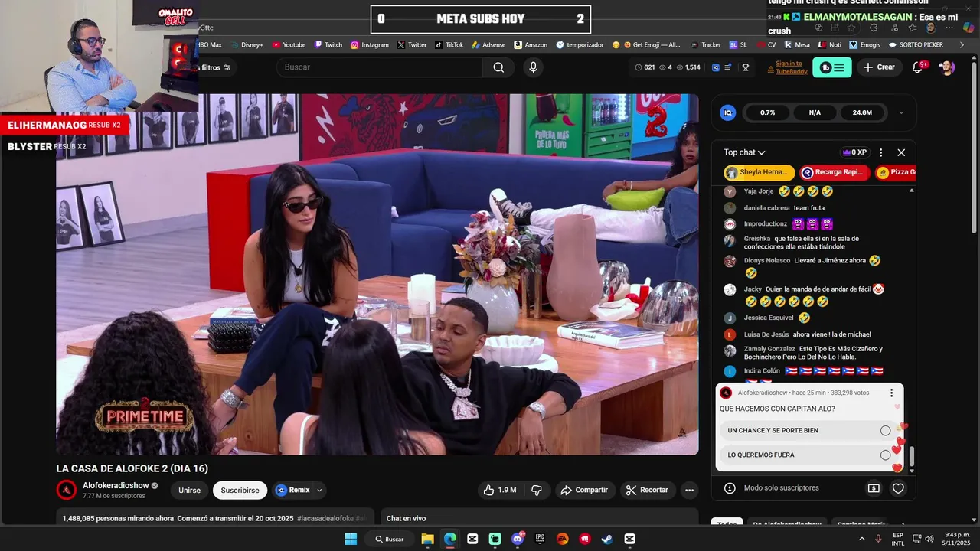Click Microsoft Edge taskbar icon

pos(450,539)
